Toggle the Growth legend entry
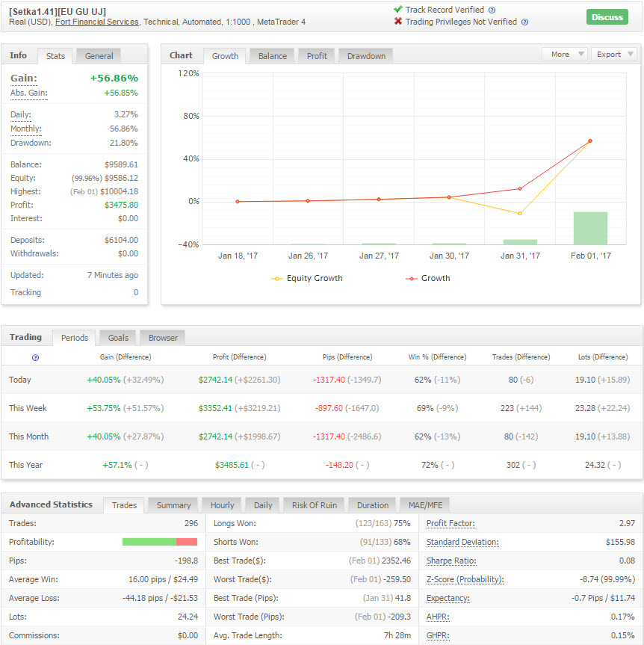Image resolution: width=644 pixels, height=645 pixels. tap(427, 279)
